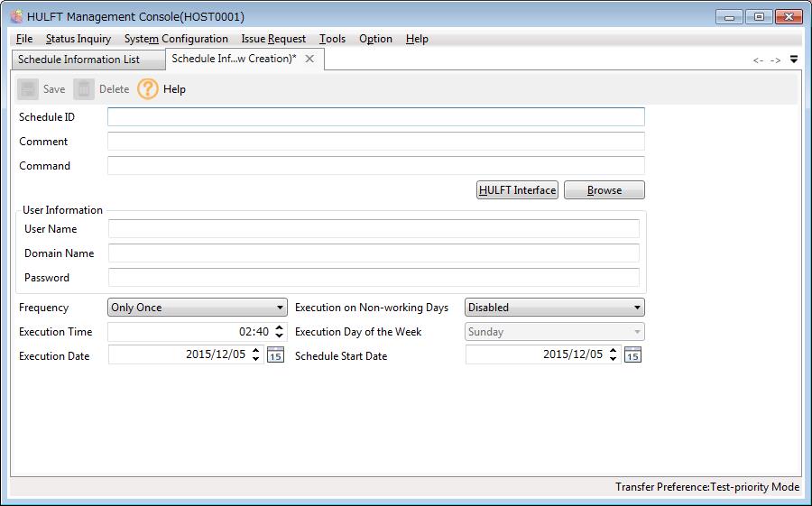The height and width of the screenshot is (506, 812).
Task: Click the Execution Time value 02:40
Action: pyautogui.click(x=254, y=331)
